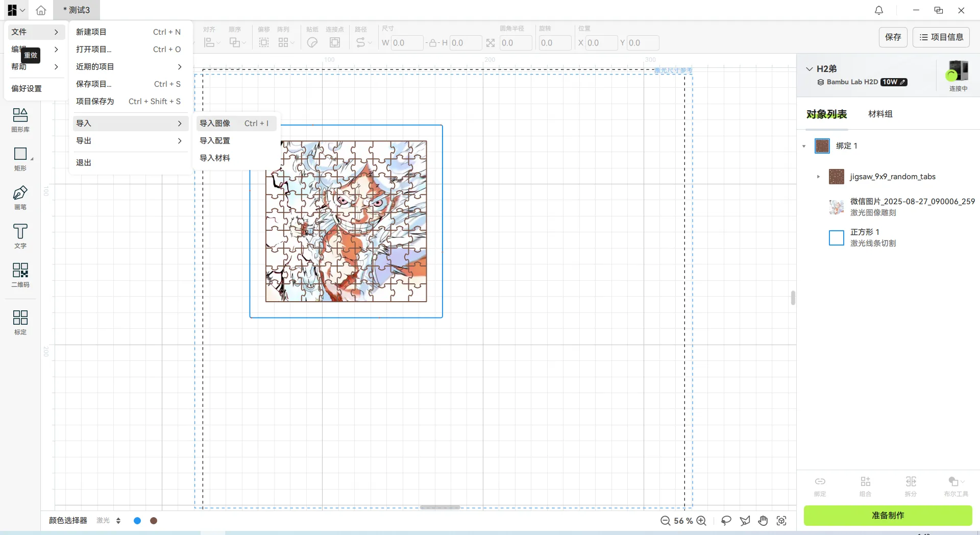Collapse the H2弟 device panel
Image resolution: width=980 pixels, height=535 pixels.
810,68
